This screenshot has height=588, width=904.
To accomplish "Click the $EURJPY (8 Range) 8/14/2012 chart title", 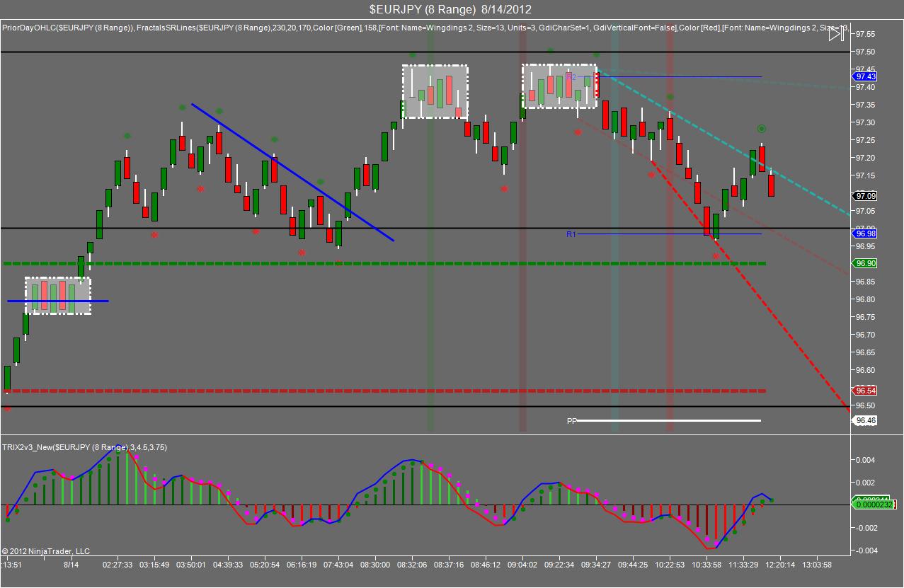I will coord(450,9).
